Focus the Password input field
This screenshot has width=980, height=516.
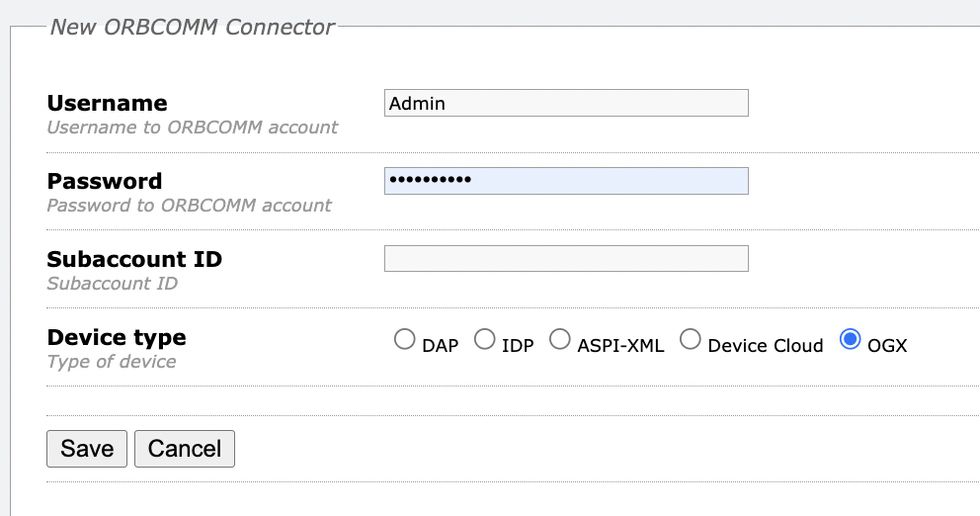(x=565, y=181)
